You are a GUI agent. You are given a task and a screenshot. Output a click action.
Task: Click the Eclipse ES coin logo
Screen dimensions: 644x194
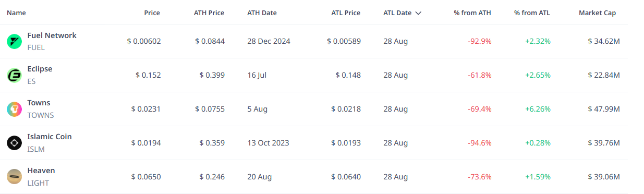(x=14, y=76)
